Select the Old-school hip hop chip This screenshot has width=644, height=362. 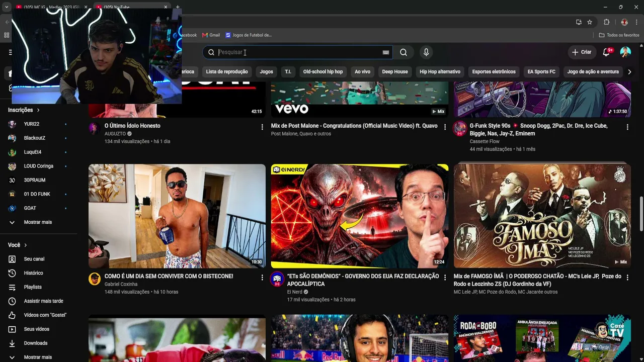tap(323, 72)
